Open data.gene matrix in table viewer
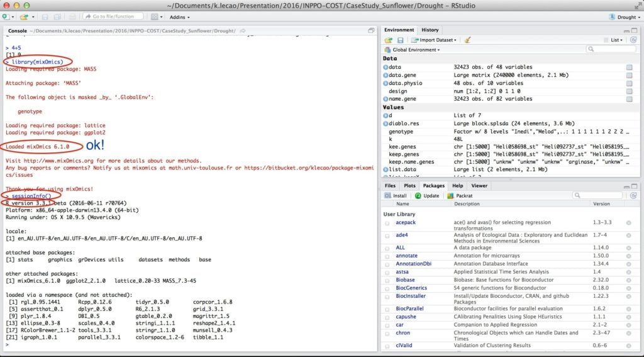Viewport: 644px width, 357px height. [629, 76]
